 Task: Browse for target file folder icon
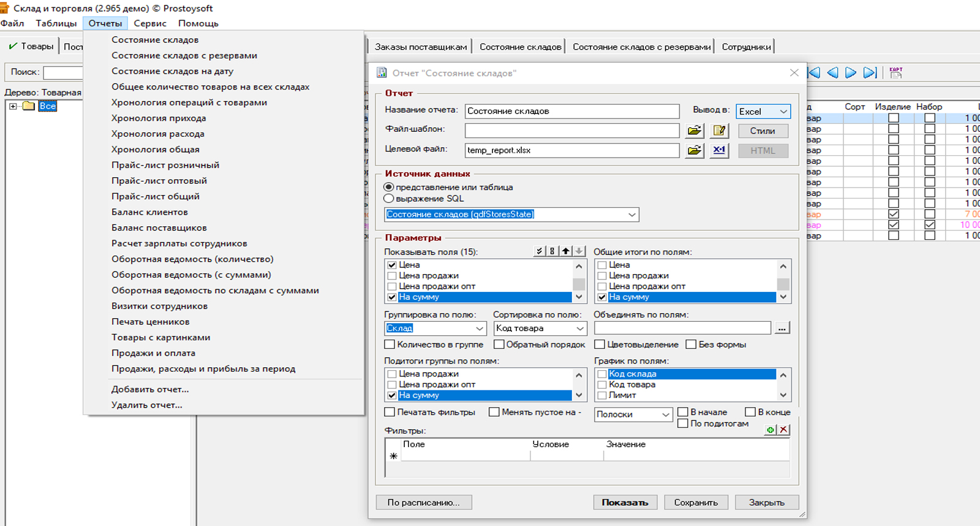(694, 150)
